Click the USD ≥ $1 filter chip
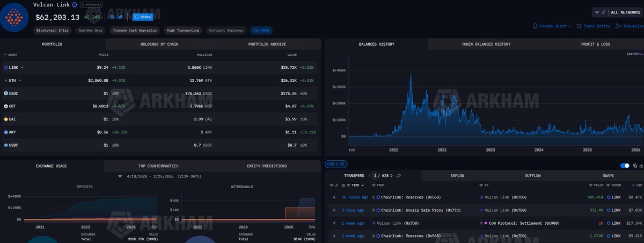This screenshot has height=243, width=644. (336, 164)
